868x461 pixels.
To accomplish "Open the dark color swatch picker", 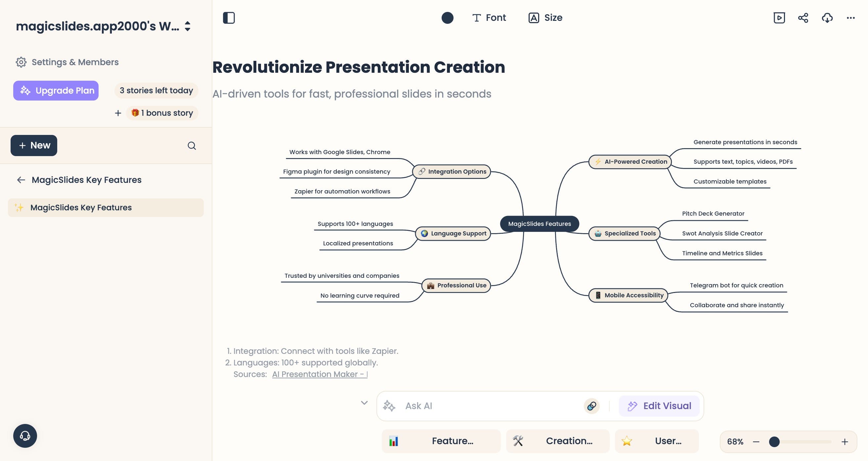I will (x=447, y=18).
